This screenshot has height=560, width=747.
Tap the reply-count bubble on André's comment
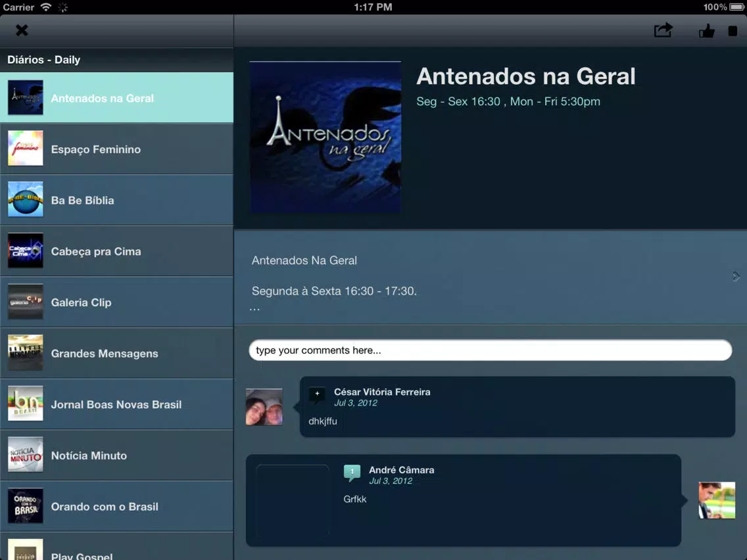pyautogui.click(x=352, y=472)
